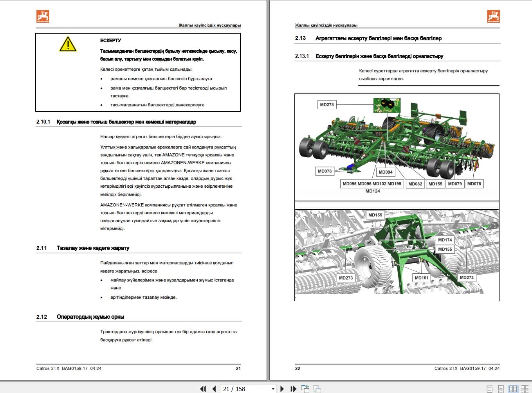Click the yellow warning triangle symbol
This screenshot has width=532, height=393.
pos(68,44)
